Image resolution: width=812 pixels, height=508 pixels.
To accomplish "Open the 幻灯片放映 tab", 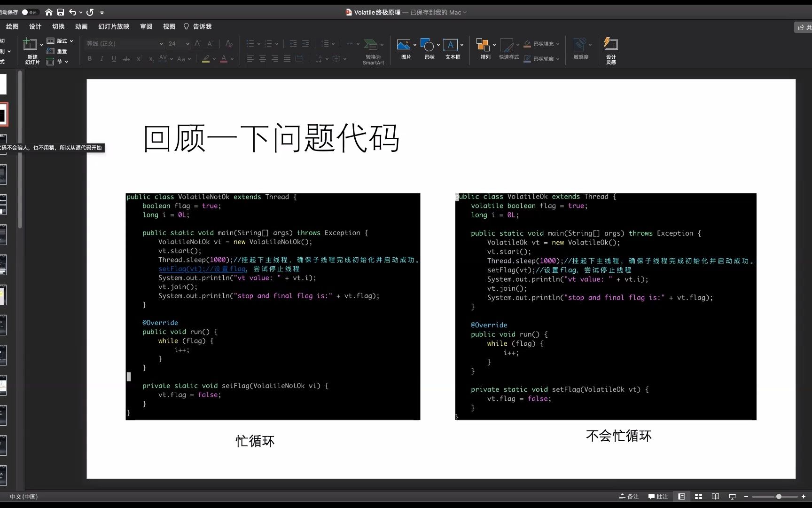I will [114, 26].
